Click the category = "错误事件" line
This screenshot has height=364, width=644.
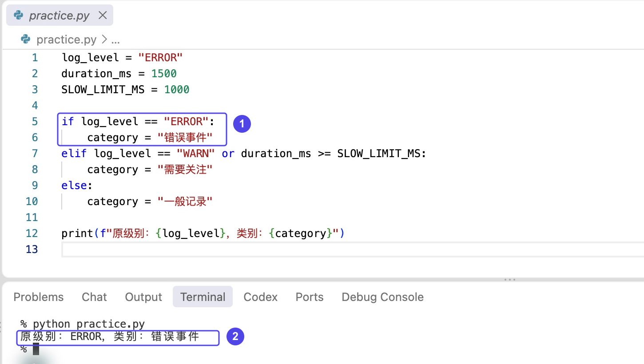150,138
